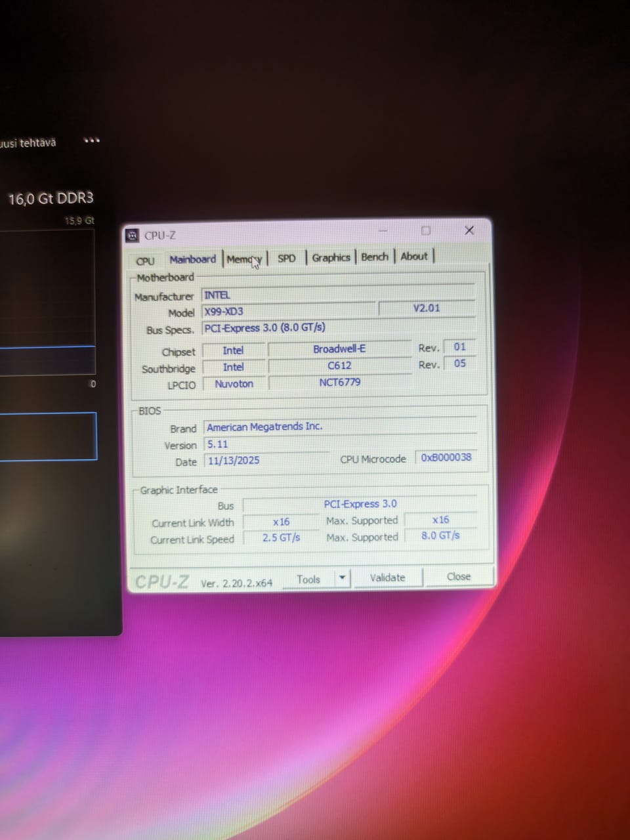The height and width of the screenshot is (840, 630).
Task: Click the chipset Rev. value 01
Action: pyautogui.click(x=459, y=346)
